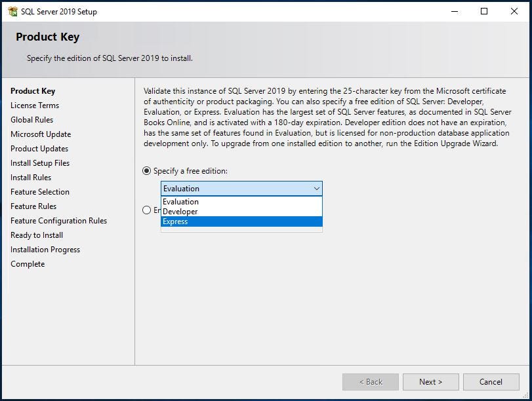Viewport: 532px width, 401px height.
Task: Select Install Setup Files step in sidebar
Action: point(40,163)
